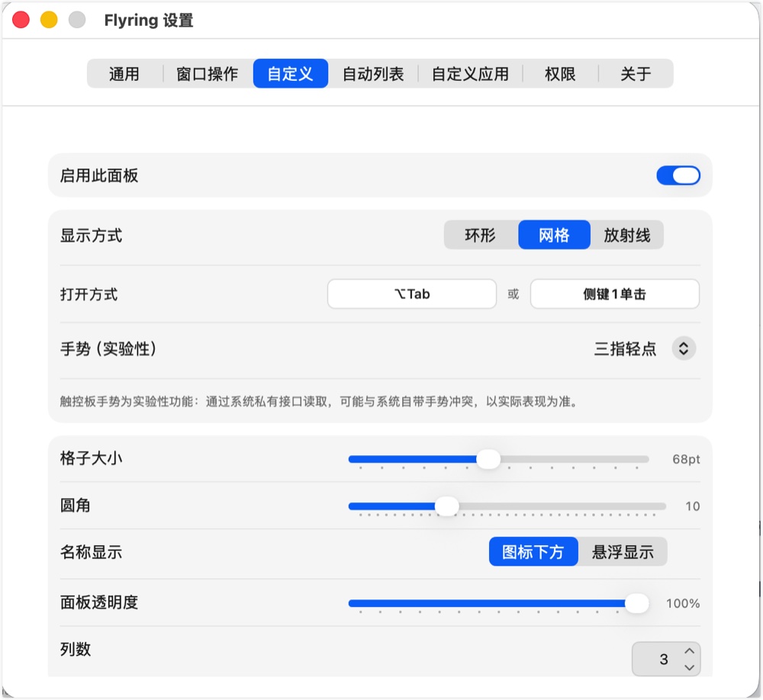
Task: Select 图标下方 for name display
Action: pyautogui.click(x=533, y=552)
